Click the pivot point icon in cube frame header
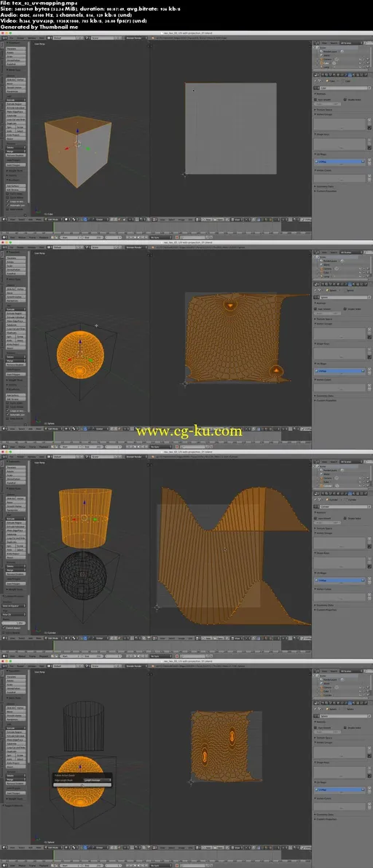 tap(74, 219)
